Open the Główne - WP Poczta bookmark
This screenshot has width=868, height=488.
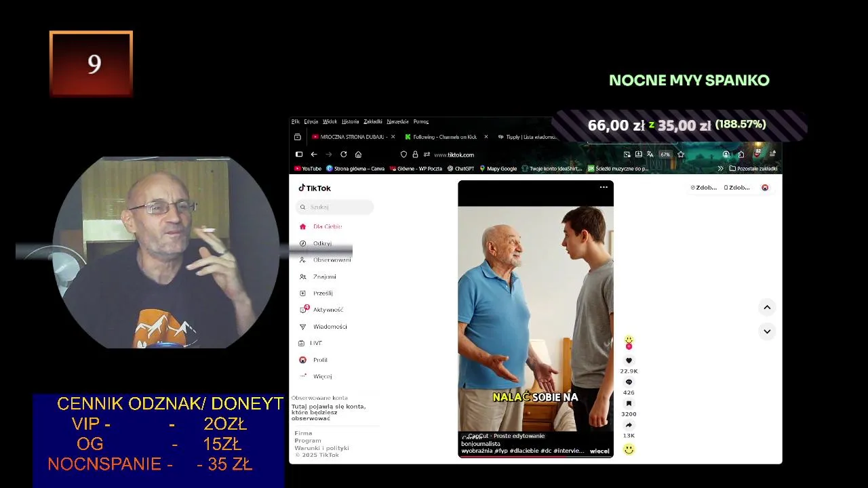click(416, 169)
